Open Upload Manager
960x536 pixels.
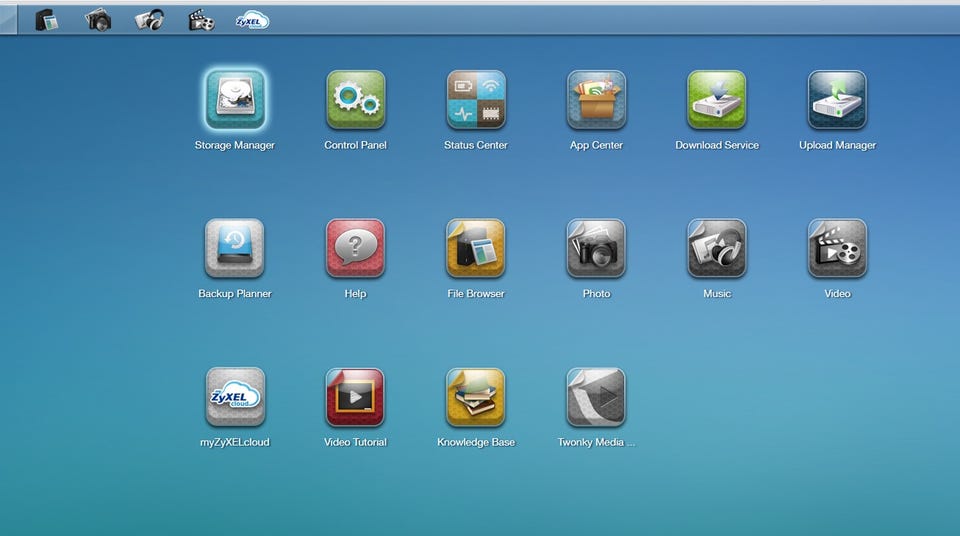(837, 99)
